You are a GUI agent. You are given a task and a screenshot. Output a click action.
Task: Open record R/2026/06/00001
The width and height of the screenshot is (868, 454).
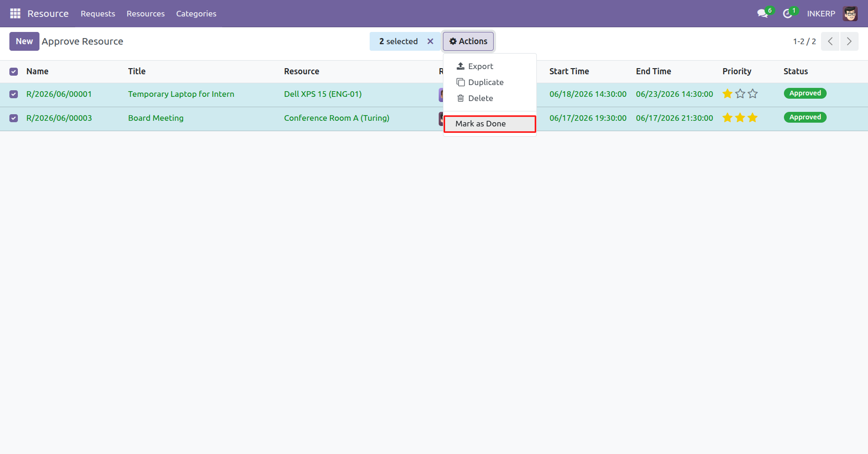click(x=59, y=94)
